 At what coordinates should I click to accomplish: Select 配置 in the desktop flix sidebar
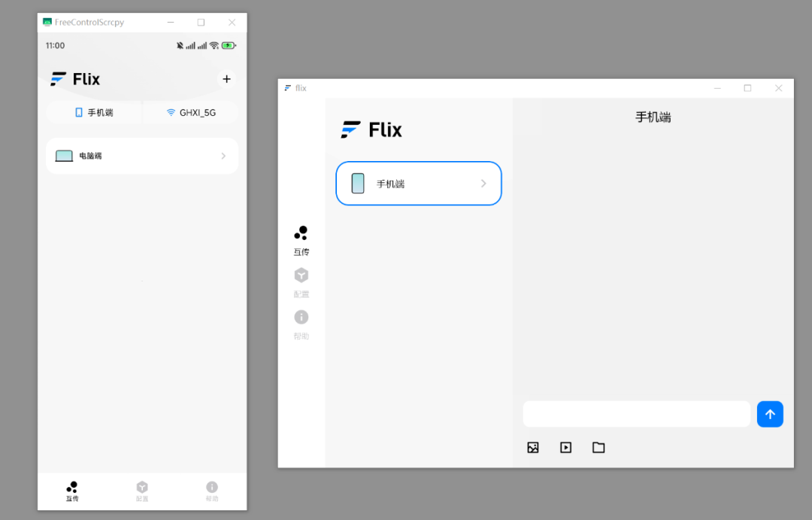[301, 283]
